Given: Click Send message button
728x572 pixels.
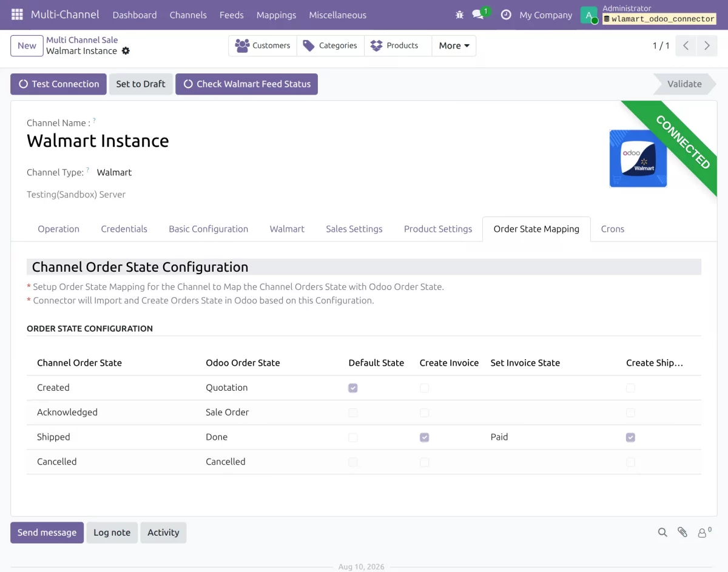Looking at the screenshot, I should point(47,532).
